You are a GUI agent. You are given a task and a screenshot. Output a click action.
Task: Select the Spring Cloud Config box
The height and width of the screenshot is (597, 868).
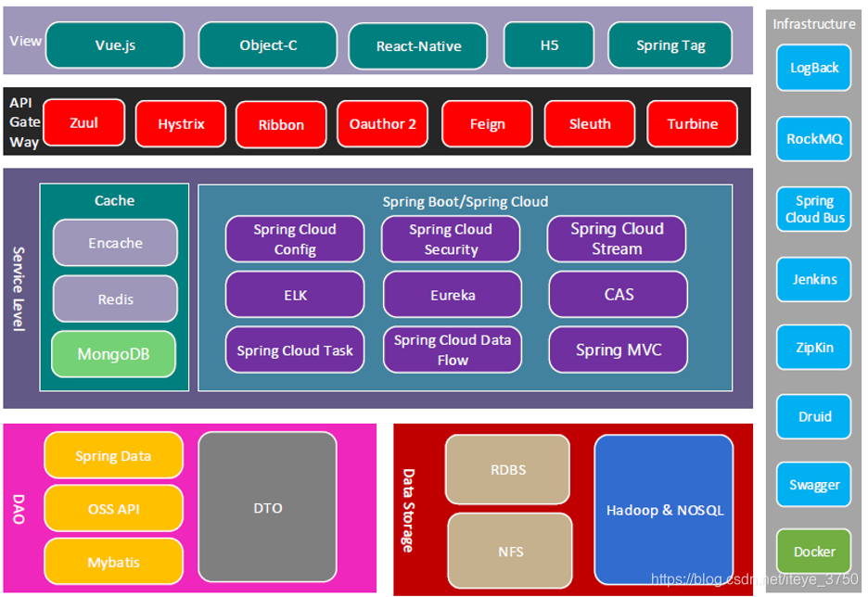point(295,239)
